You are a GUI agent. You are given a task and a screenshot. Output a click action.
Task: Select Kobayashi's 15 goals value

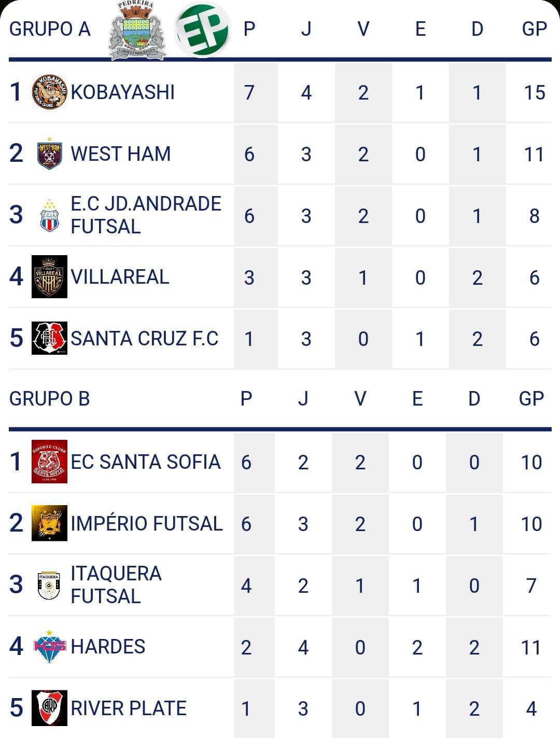(x=534, y=93)
